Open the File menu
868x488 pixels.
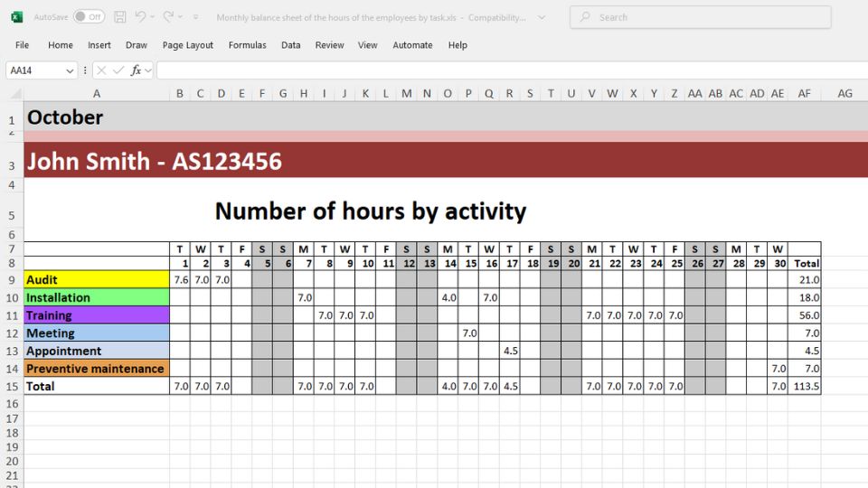[23, 45]
